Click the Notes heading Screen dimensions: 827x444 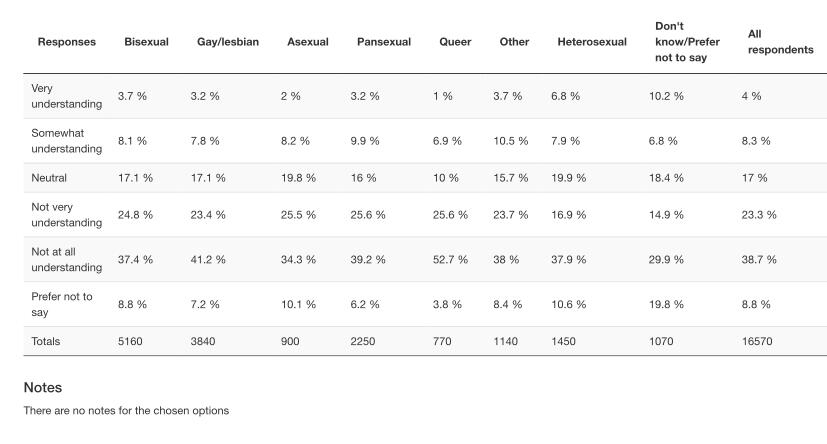[x=43, y=387]
